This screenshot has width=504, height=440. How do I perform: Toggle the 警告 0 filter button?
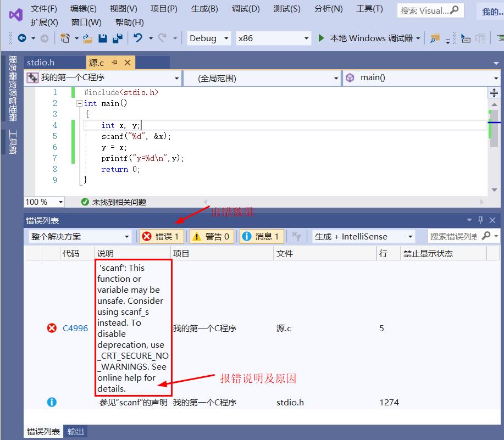coord(212,236)
